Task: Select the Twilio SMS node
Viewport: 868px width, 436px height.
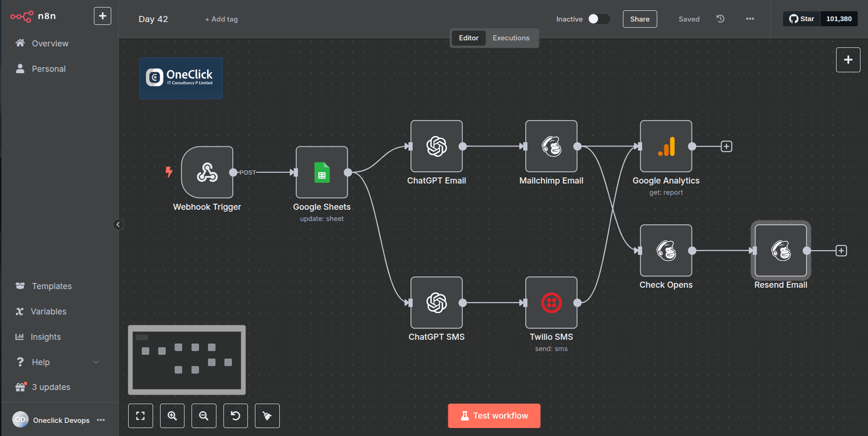Action: 551,302
